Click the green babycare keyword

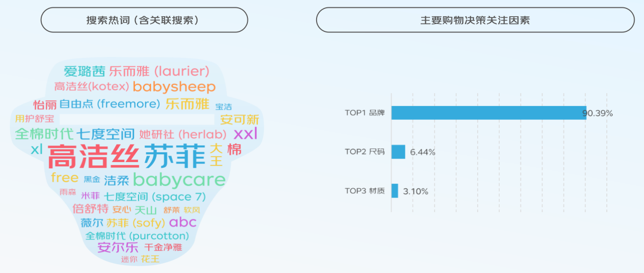coord(179,180)
